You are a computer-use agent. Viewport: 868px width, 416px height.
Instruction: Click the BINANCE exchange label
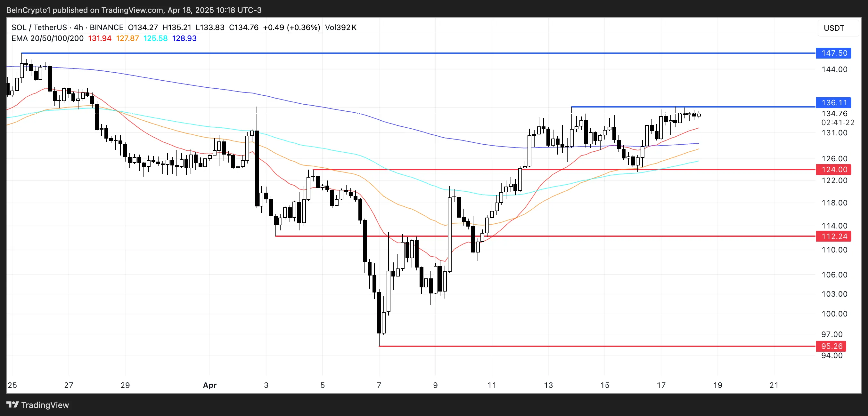point(106,28)
